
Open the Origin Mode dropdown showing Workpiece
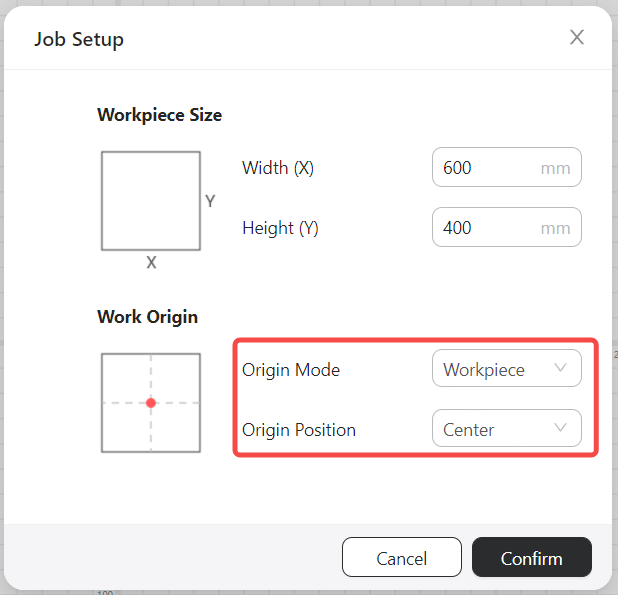(506, 368)
